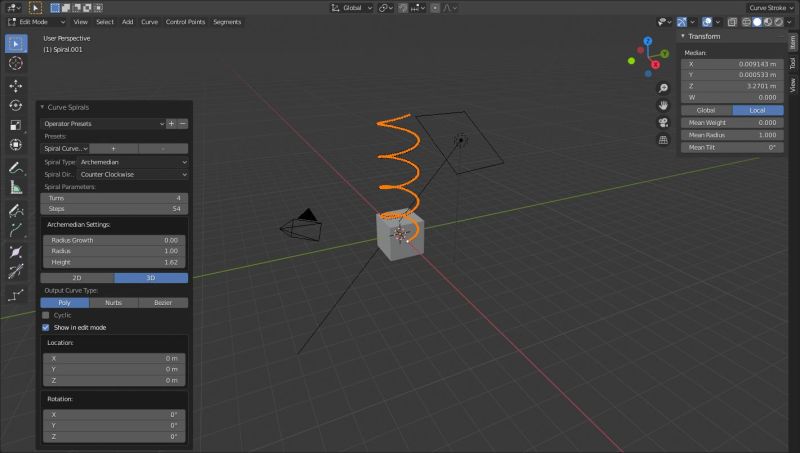Select the Extrude curve tool
This screenshot has width=800, height=453.
pyautogui.click(x=16, y=230)
